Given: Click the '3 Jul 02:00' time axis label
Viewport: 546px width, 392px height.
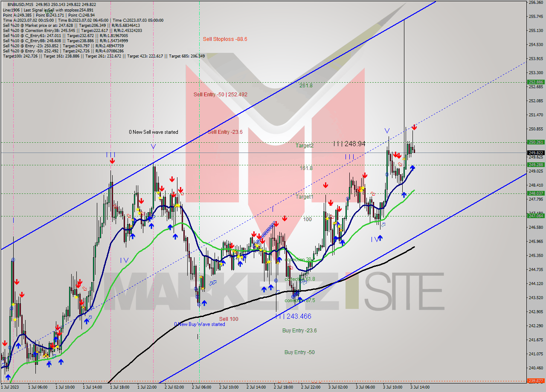Looking at the screenshot, I should click(x=338, y=387).
